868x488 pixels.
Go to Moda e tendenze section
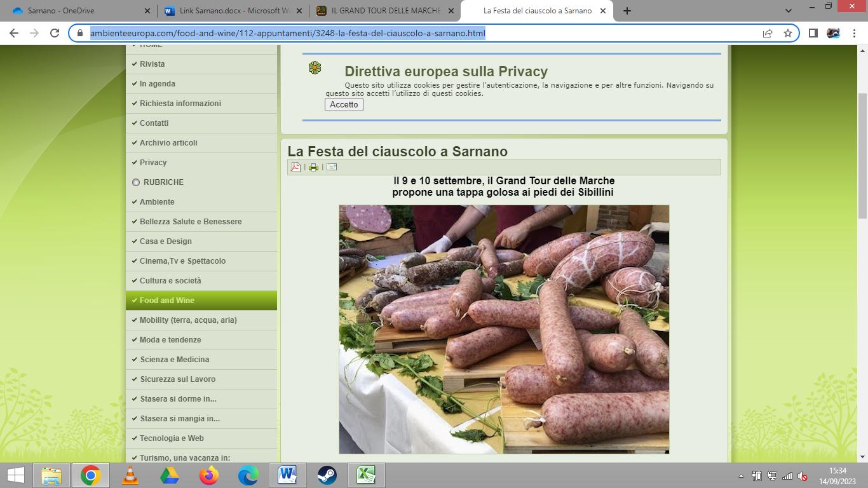201,340
